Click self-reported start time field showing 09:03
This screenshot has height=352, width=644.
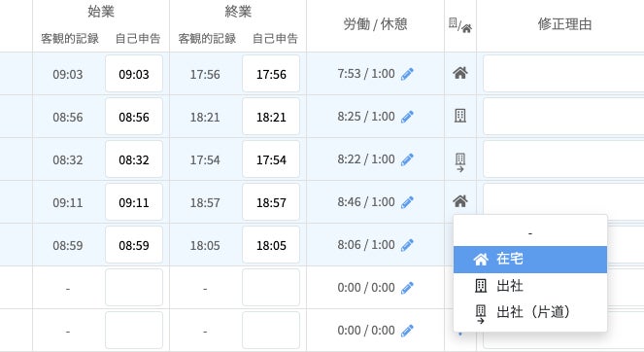tap(134, 74)
